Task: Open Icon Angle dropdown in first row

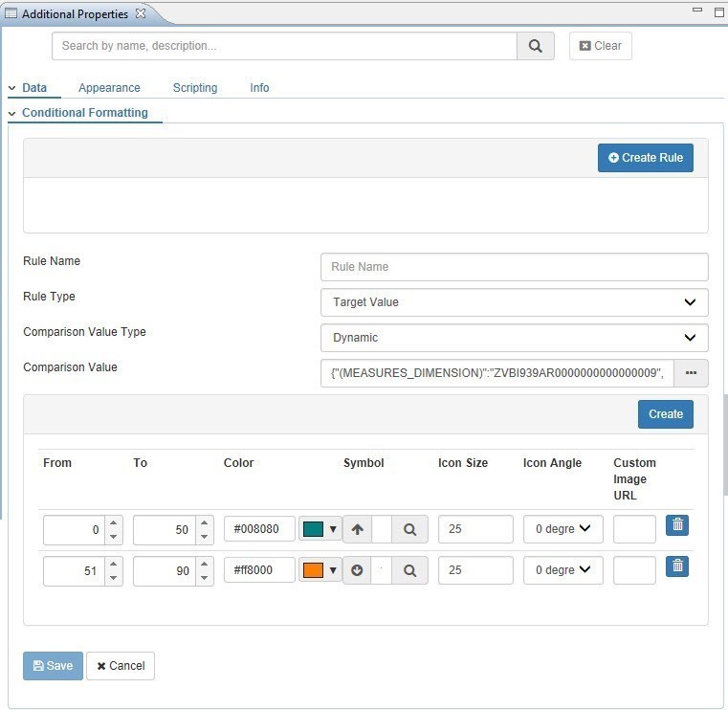Action: (x=563, y=529)
